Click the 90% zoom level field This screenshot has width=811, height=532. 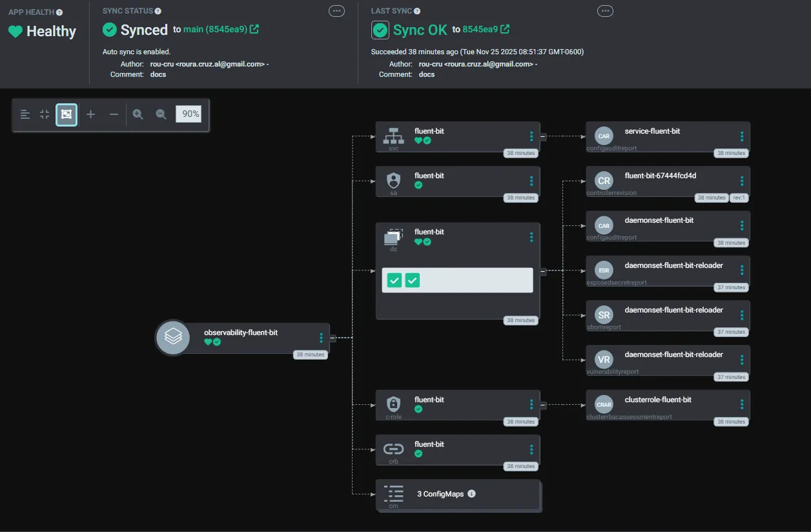tap(189, 114)
